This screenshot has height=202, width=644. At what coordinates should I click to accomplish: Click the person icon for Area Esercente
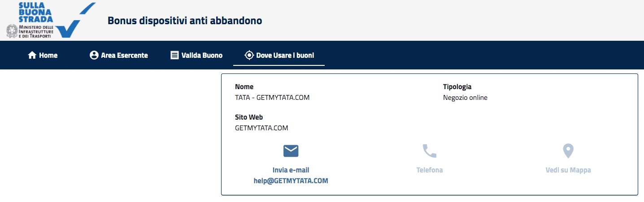coord(94,56)
